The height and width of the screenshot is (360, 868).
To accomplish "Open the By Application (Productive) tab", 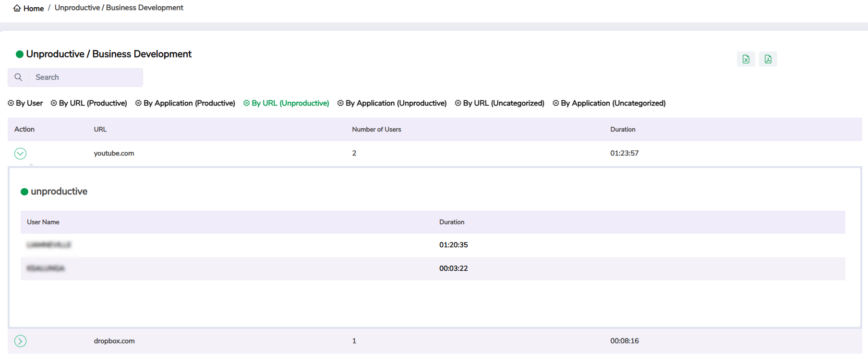I will click(189, 103).
